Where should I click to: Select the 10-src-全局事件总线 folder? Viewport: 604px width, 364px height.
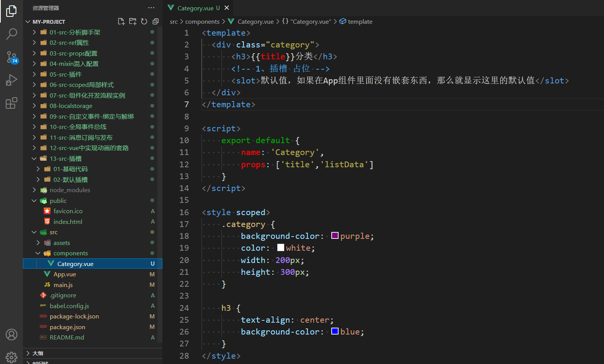coord(93,127)
